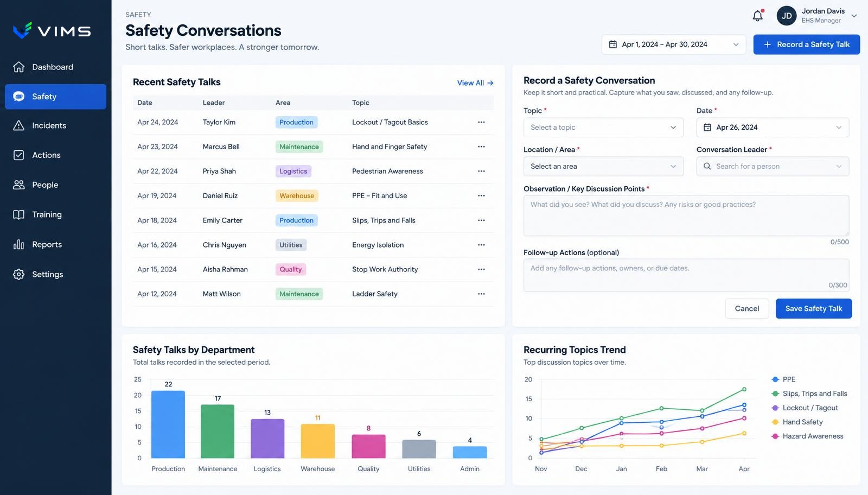Click the search magnifier in Conversation Leader
This screenshot has width=868, height=495.
click(x=707, y=166)
